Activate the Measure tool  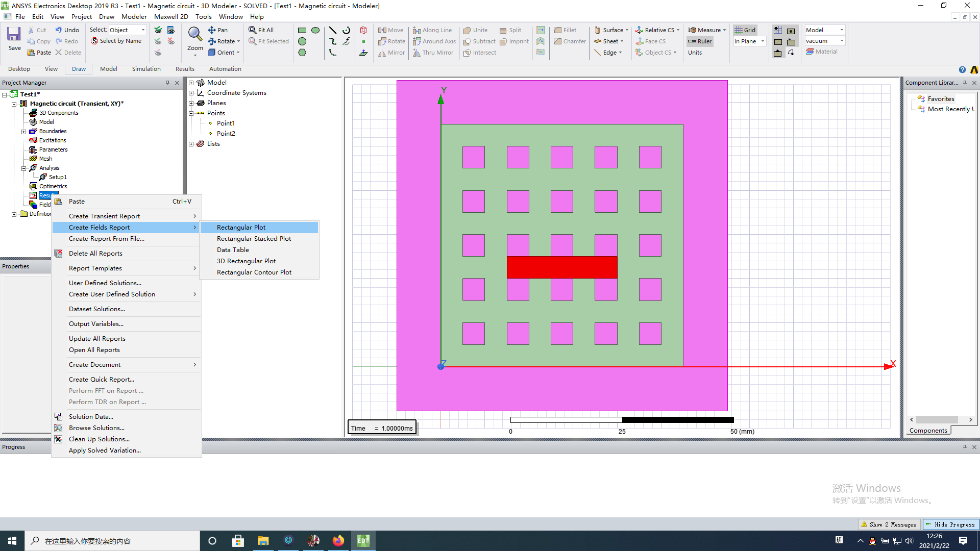tap(706, 30)
